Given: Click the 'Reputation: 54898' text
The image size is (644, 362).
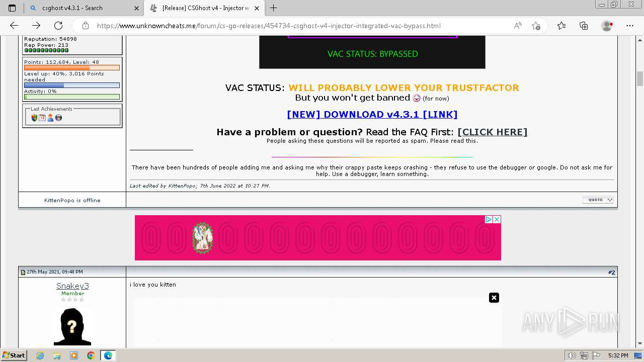Looking at the screenshot, I should [x=50, y=39].
